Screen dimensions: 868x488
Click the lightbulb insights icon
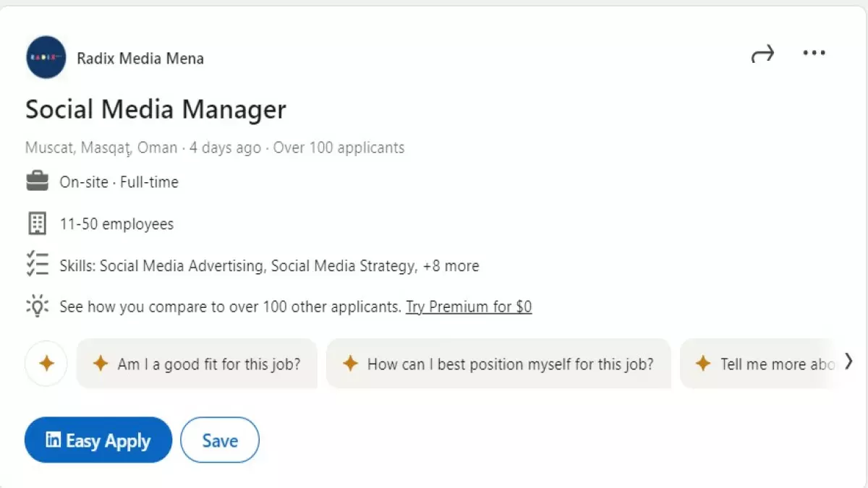(x=37, y=307)
